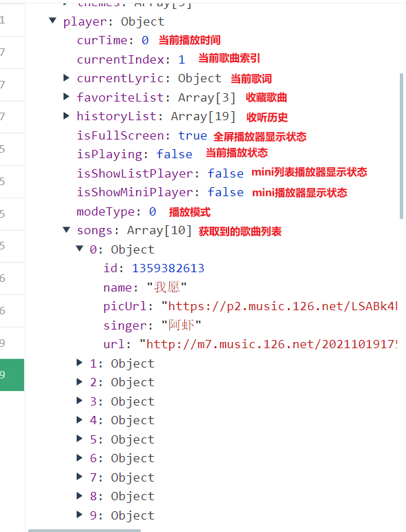Viewport: 406px width, 532px height.
Task: Click the picUrl p2.music.126.net string
Action: tap(279, 306)
